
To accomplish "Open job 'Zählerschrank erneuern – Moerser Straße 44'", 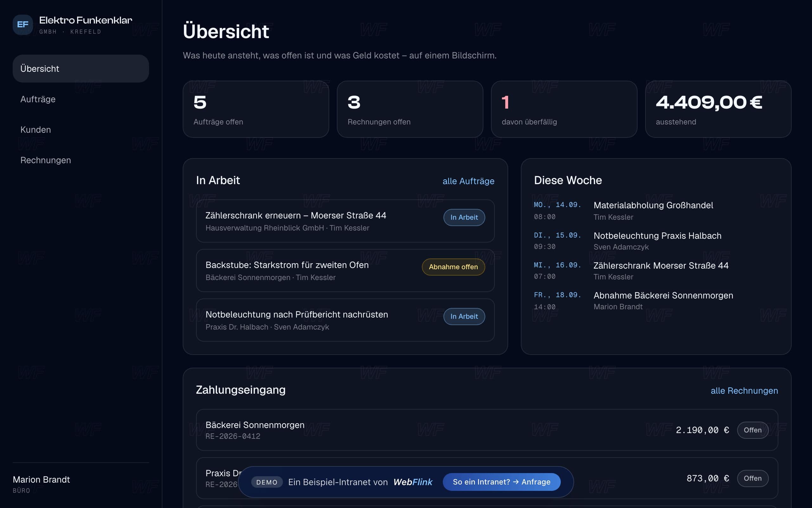I will pyautogui.click(x=345, y=221).
